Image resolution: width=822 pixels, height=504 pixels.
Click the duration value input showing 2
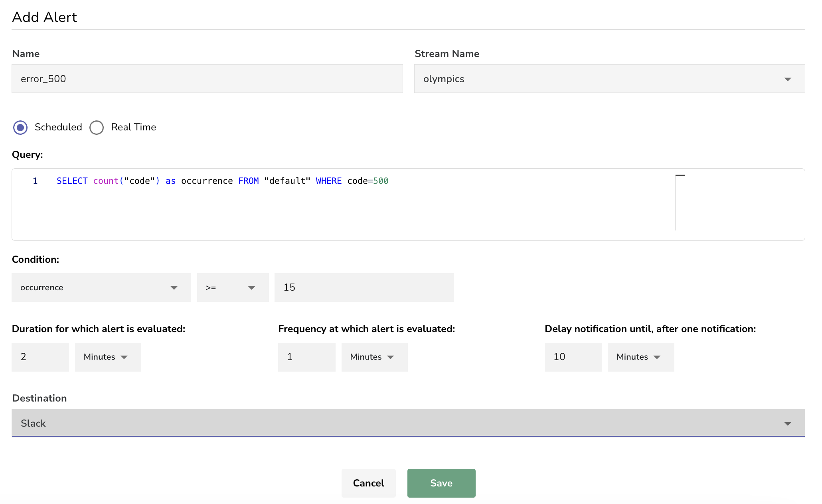40,357
